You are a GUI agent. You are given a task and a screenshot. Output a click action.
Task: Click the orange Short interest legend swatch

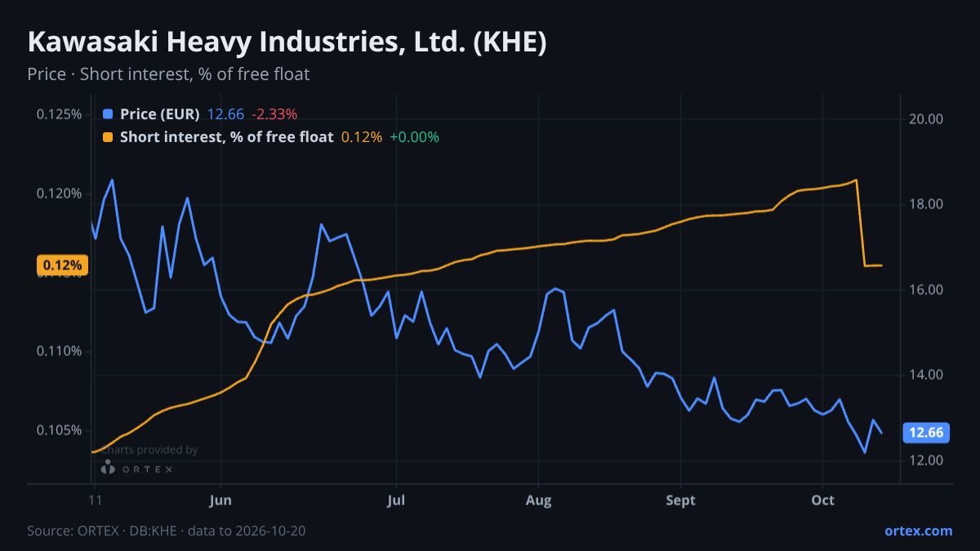(109, 137)
